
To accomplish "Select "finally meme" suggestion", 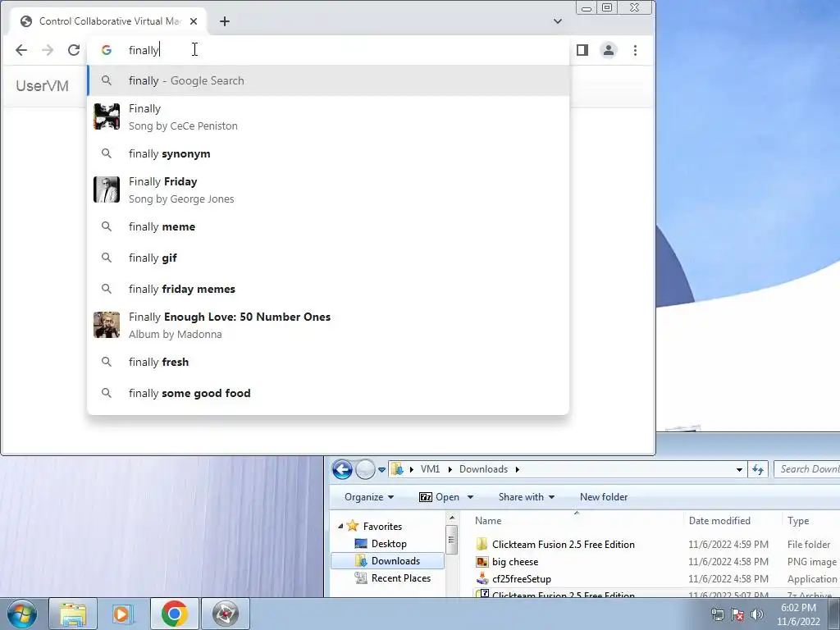I will 328,226.
